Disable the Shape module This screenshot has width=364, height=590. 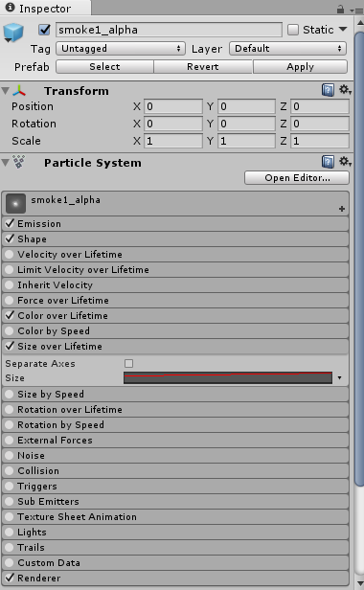(x=10, y=238)
